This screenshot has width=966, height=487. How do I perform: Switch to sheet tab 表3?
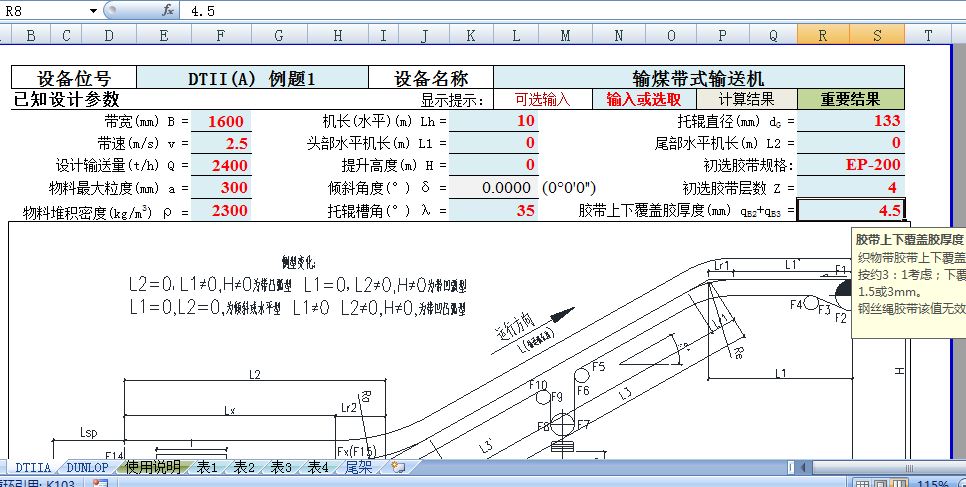point(281,467)
